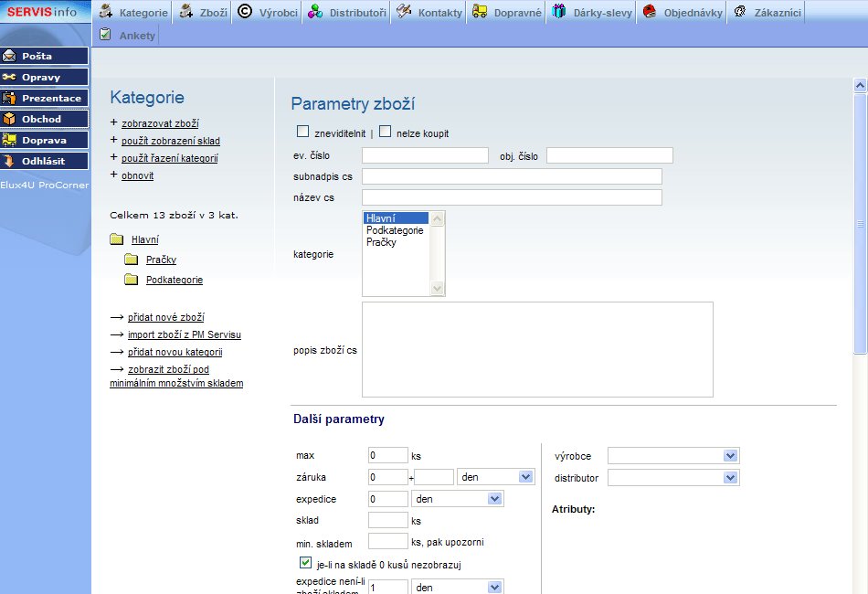
Task: Click the Objednávky icon
Action: click(x=650, y=11)
